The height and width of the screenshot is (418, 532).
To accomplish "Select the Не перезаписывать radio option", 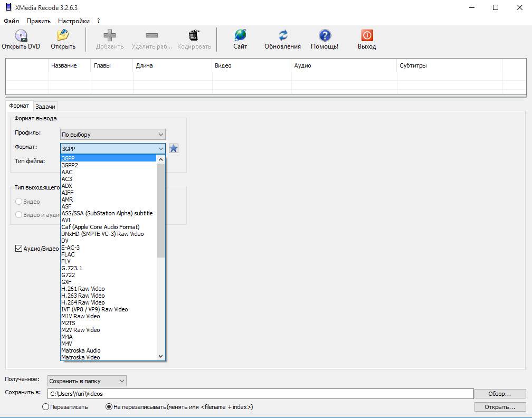I will pyautogui.click(x=109, y=407).
